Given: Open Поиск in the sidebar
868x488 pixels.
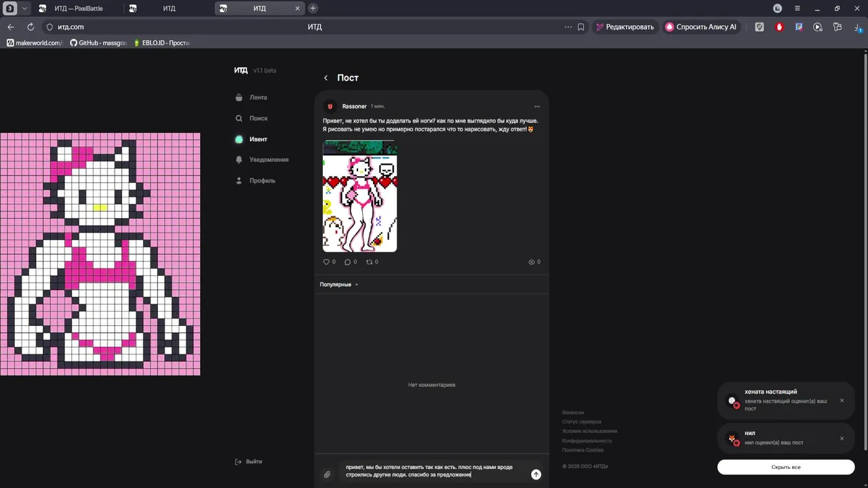Looking at the screenshot, I should tap(252, 119).
